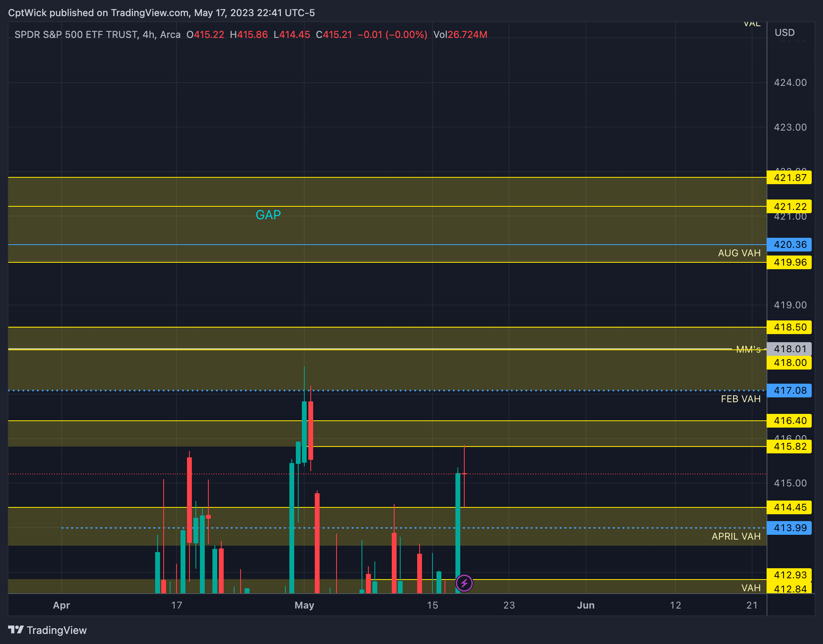Screen dimensions: 823x644
Task: Click the 418.50 yellow price label
Action: [789, 327]
